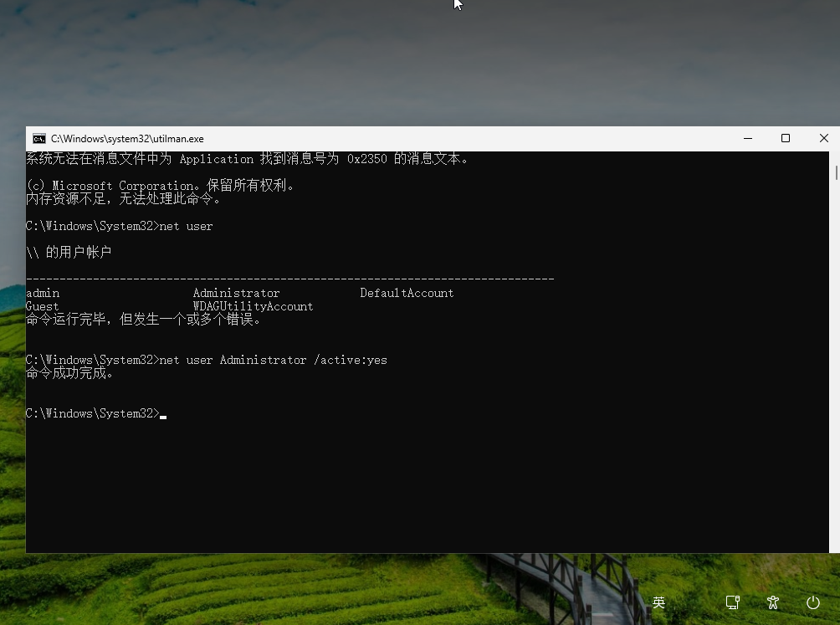Viewport: 840px width, 625px height.
Task: Open the network connection icon
Action: [733, 602]
